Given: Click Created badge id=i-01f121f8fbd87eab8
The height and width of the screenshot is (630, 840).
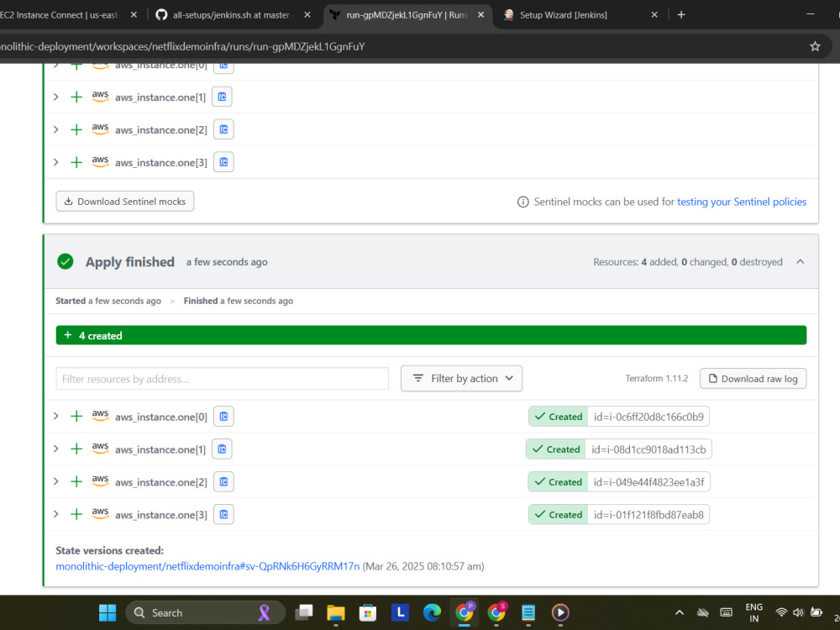Looking at the screenshot, I should point(619,515).
